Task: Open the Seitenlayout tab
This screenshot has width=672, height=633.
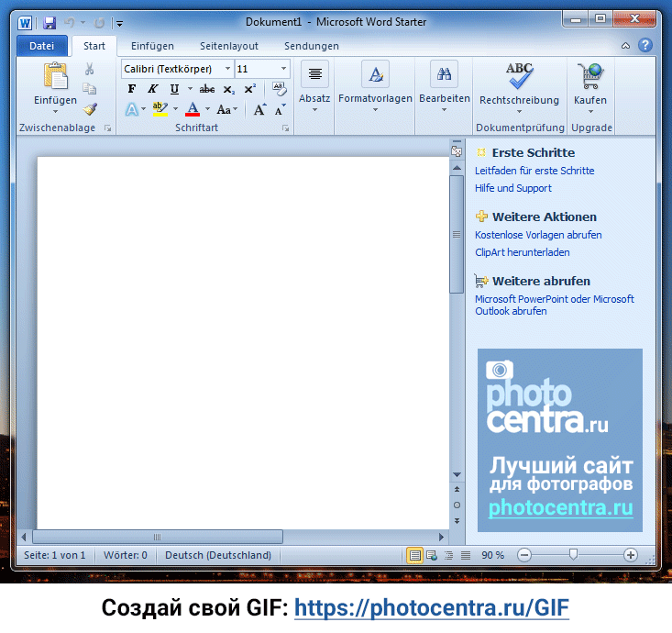Action: point(229,46)
